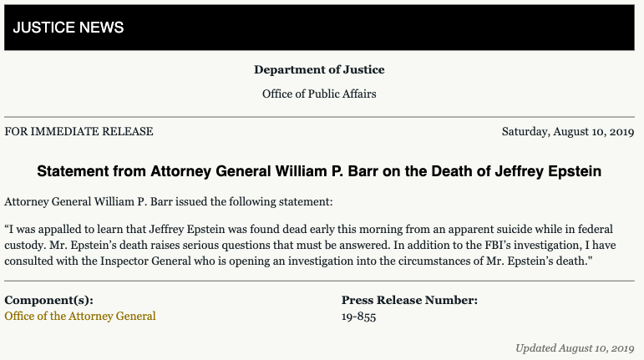Image resolution: width=644 pixels, height=360 pixels.
Task: Click the 'issued the following statement' intro line
Action: 169,201
